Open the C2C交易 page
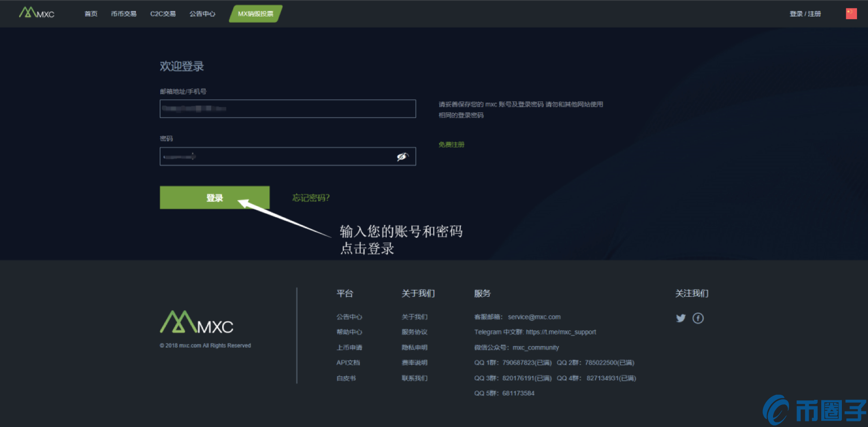The width and height of the screenshot is (868, 427). pos(163,14)
